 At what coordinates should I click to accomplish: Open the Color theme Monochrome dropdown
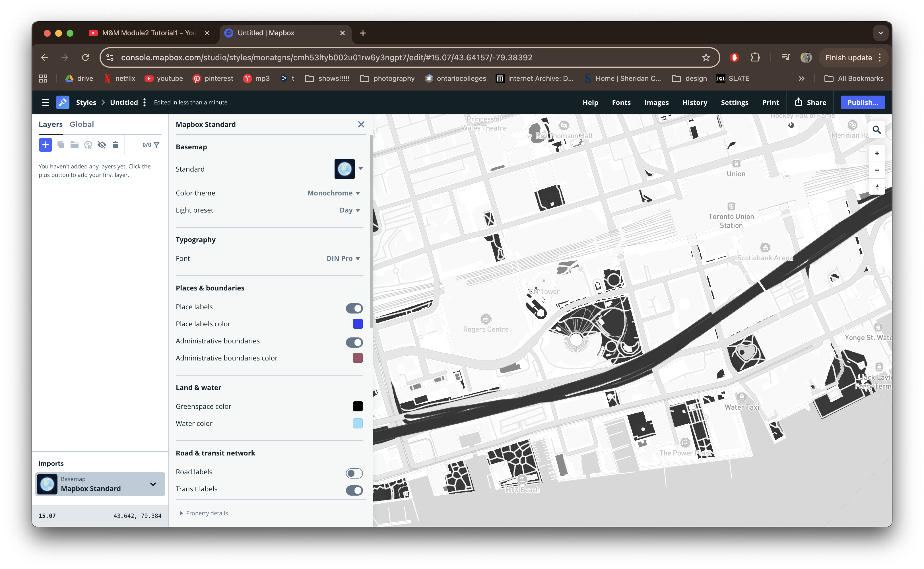[x=334, y=193]
